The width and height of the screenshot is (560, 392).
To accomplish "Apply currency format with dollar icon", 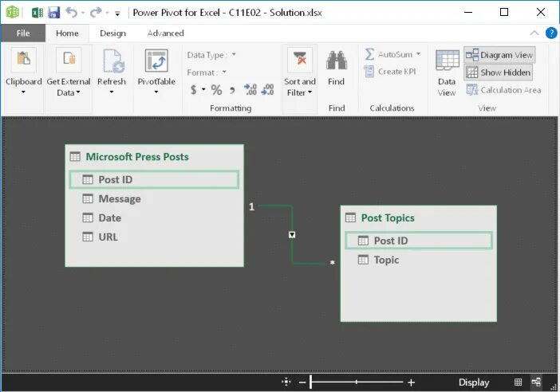I will pos(194,89).
